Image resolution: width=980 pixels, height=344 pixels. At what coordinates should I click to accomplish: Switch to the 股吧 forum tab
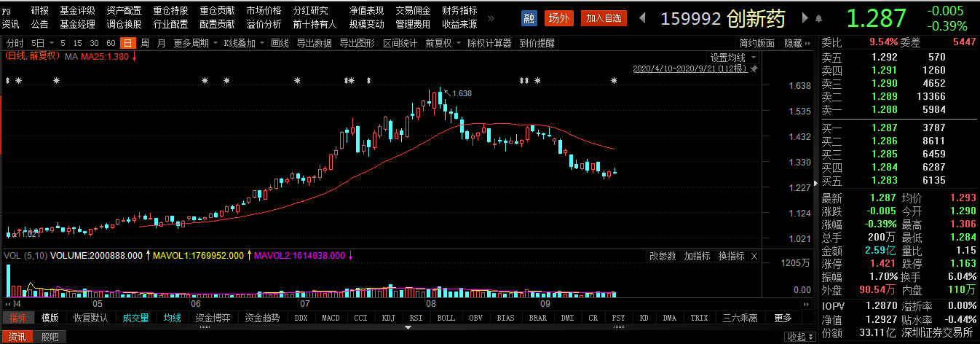pyautogui.click(x=50, y=337)
